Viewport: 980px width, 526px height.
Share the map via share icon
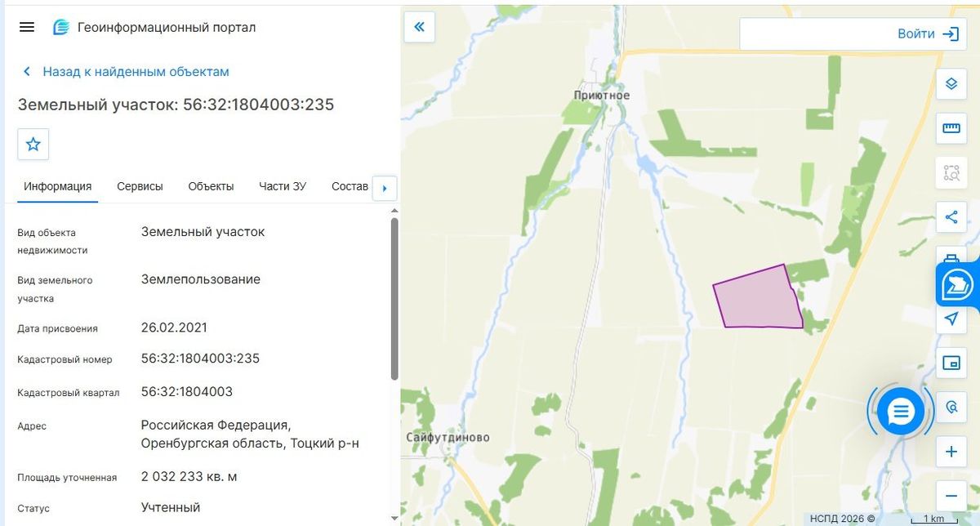(951, 216)
